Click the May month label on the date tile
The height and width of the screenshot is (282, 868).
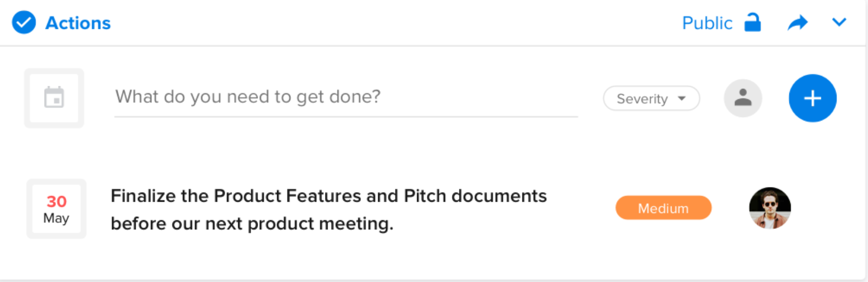coord(56,218)
